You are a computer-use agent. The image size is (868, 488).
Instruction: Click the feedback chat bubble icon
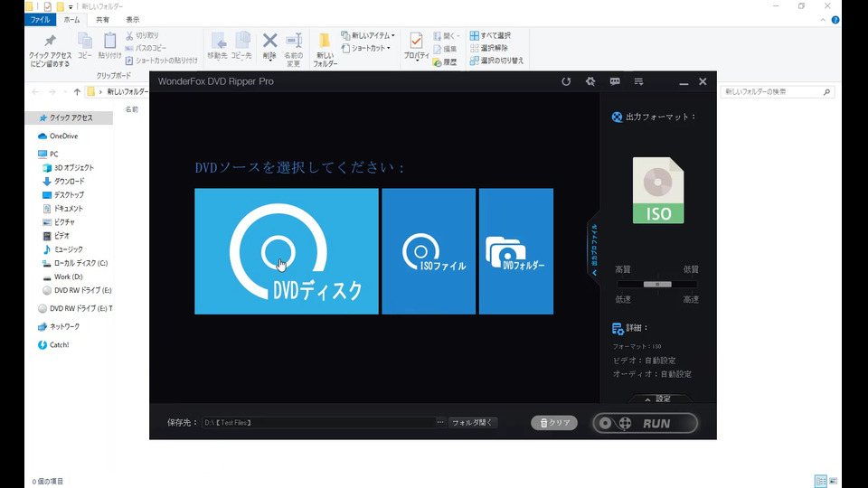(615, 81)
